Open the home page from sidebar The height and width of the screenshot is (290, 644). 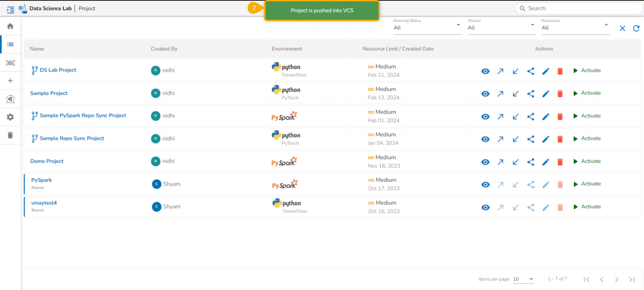pos(10,26)
